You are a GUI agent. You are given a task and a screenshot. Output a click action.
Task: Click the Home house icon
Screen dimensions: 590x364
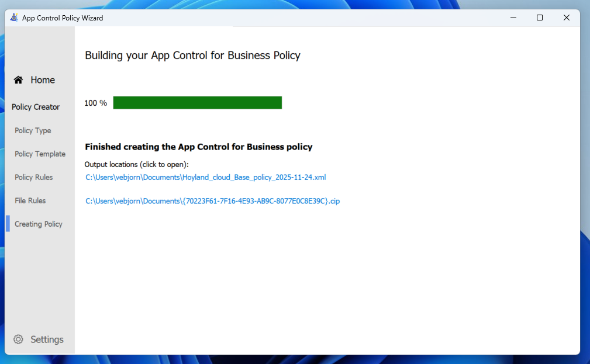[19, 80]
